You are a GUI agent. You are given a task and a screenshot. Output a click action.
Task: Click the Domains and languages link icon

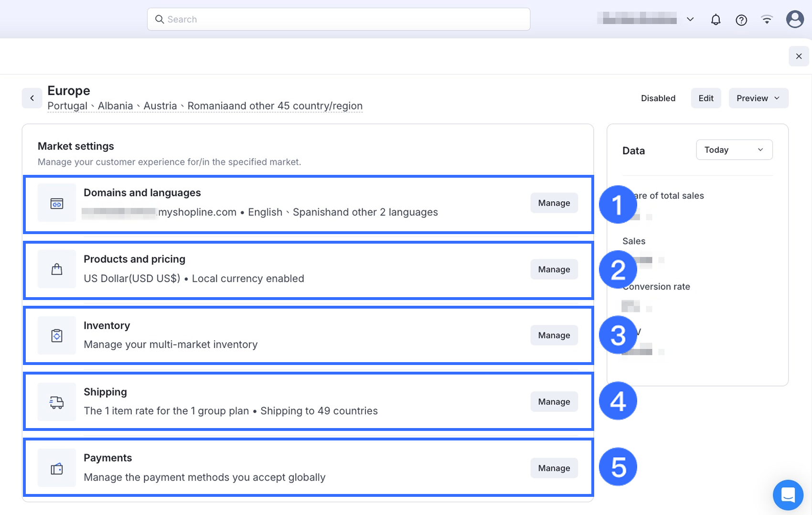point(57,204)
